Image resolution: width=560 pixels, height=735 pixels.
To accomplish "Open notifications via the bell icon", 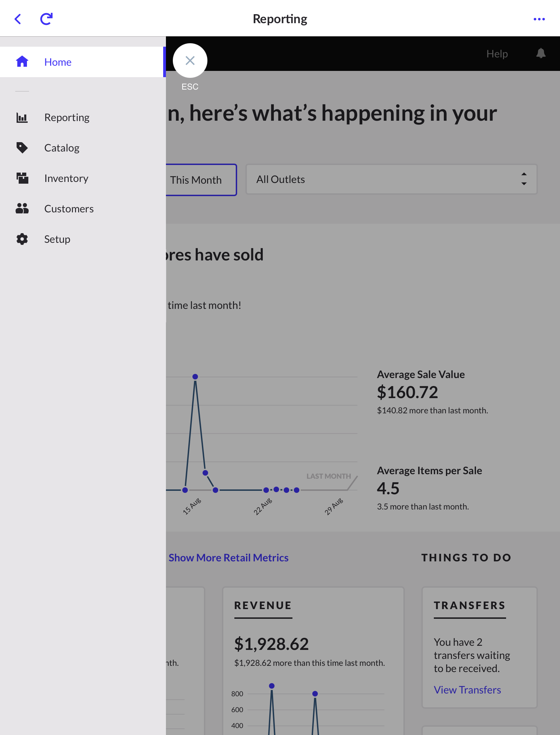I will point(541,54).
